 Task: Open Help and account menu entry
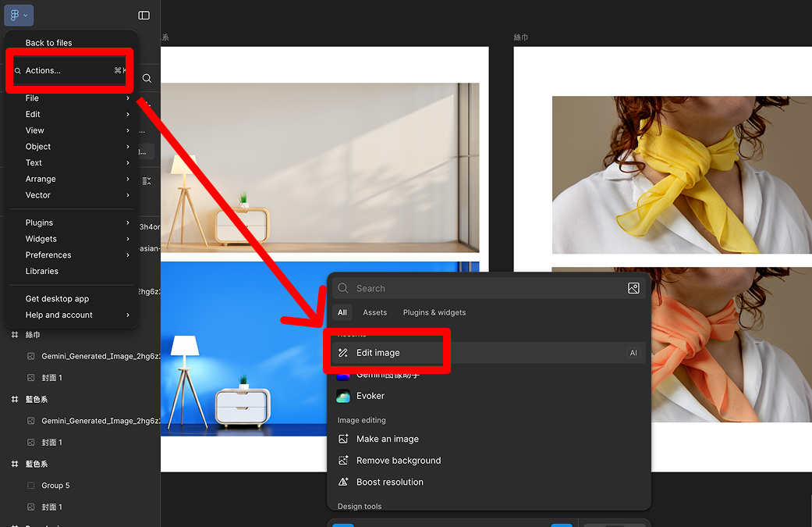[72, 315]
